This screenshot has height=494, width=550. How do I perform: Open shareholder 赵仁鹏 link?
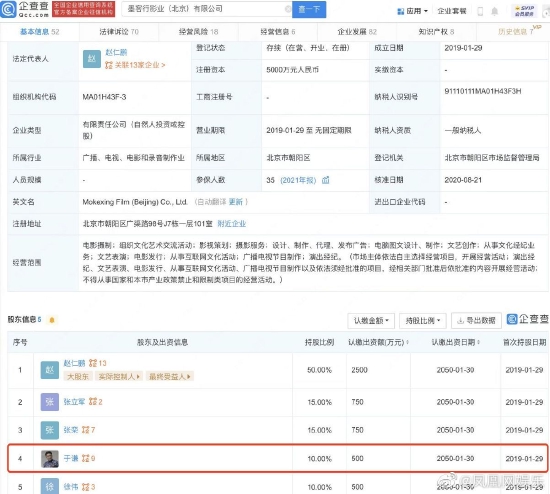pyautogui.click(x=74, y=363)
